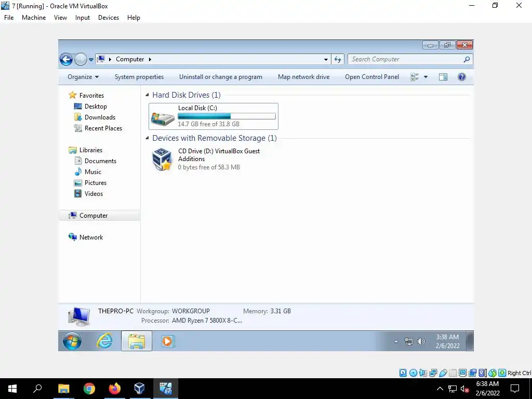
Task: Click the Change your view icon
Action: point(415,77)
